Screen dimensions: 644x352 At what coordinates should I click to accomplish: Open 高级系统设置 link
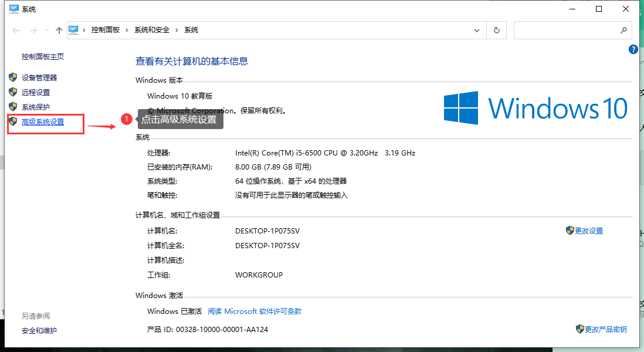43,122
